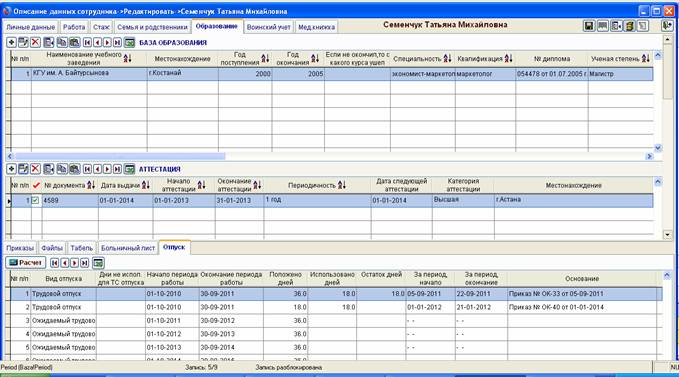Image resolution: width=679 pixels, height=377 pixels.
Task: Sort by Год поступления column
Action: point(265,58)
